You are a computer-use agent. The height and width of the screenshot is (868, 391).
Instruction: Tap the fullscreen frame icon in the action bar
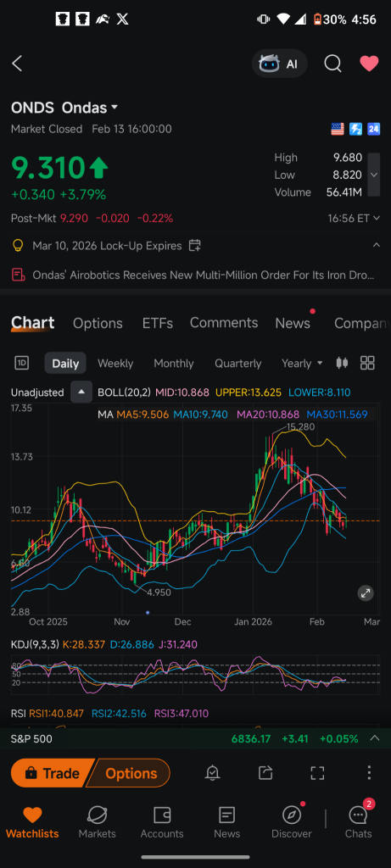(317, 773)
